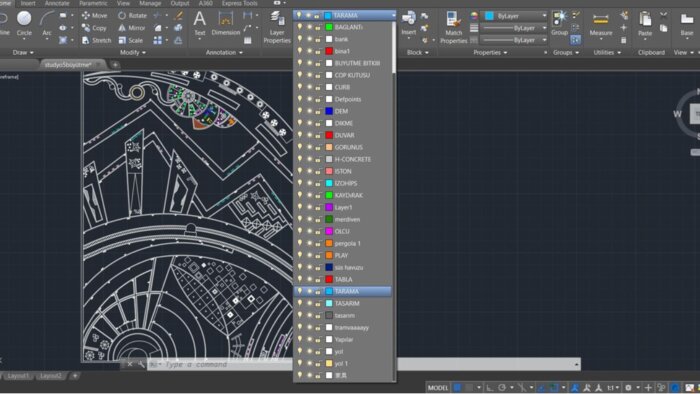Toggle lock icon of TABLA layer
The image size is (700, 394).
(318, 279)
